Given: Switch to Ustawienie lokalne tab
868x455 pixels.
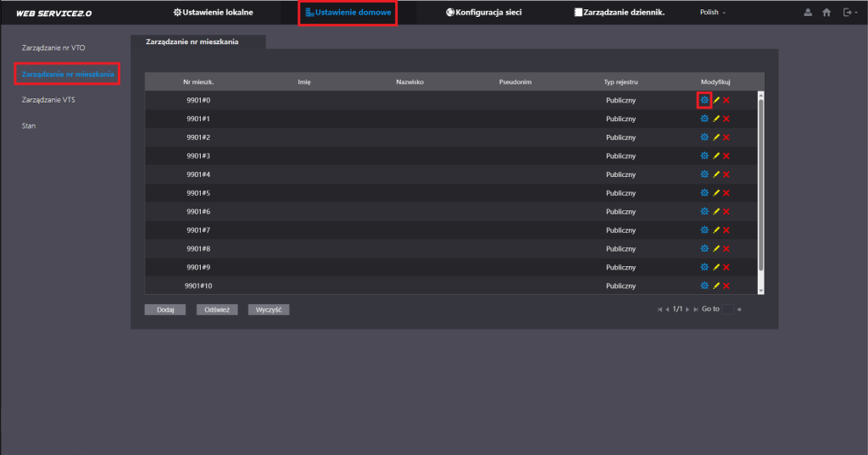Looking at the screenshot, I should (213, 13).
